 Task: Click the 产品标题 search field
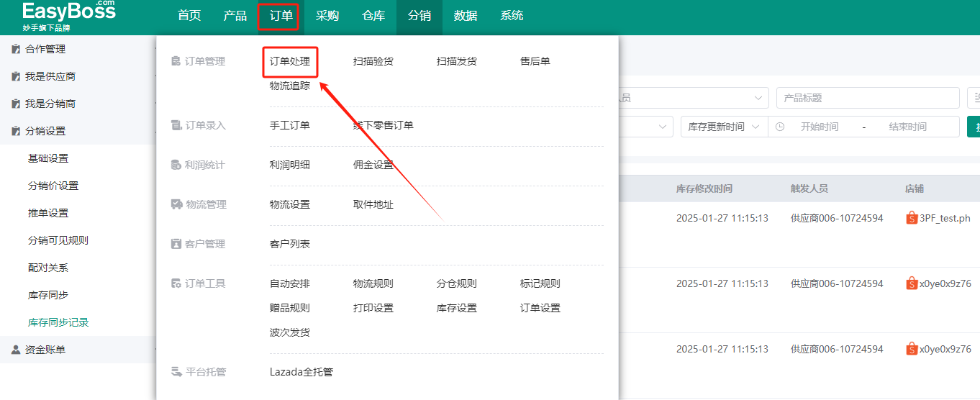(867, 98)
